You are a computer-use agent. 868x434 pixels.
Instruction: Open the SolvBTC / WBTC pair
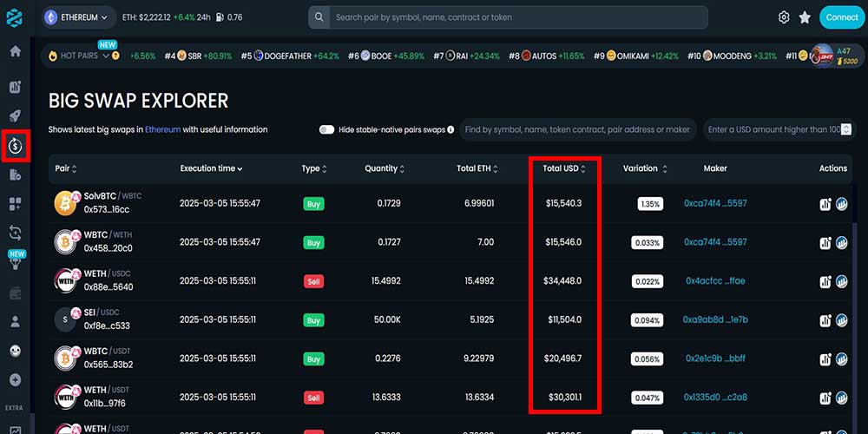coord(113,196)
